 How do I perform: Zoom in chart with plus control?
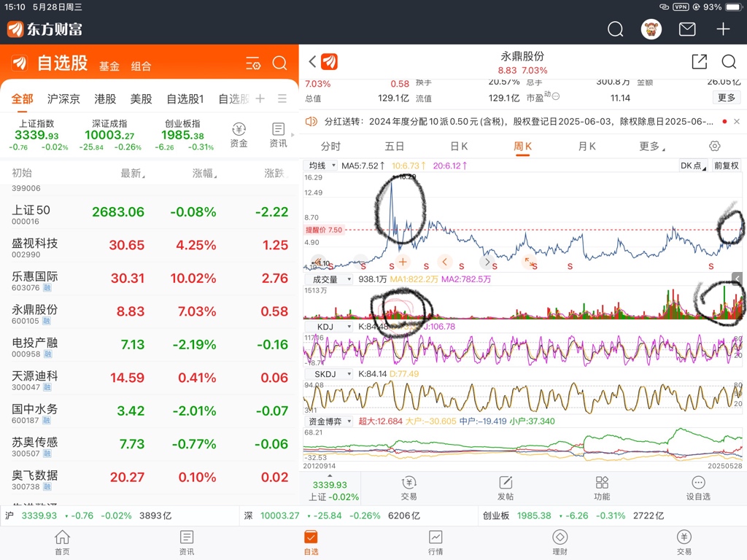403,262
